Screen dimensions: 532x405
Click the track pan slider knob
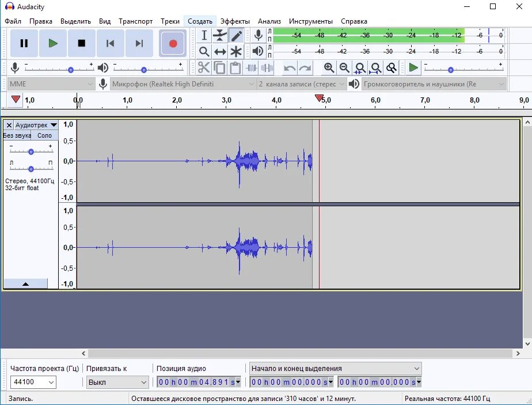coord(31,169)
